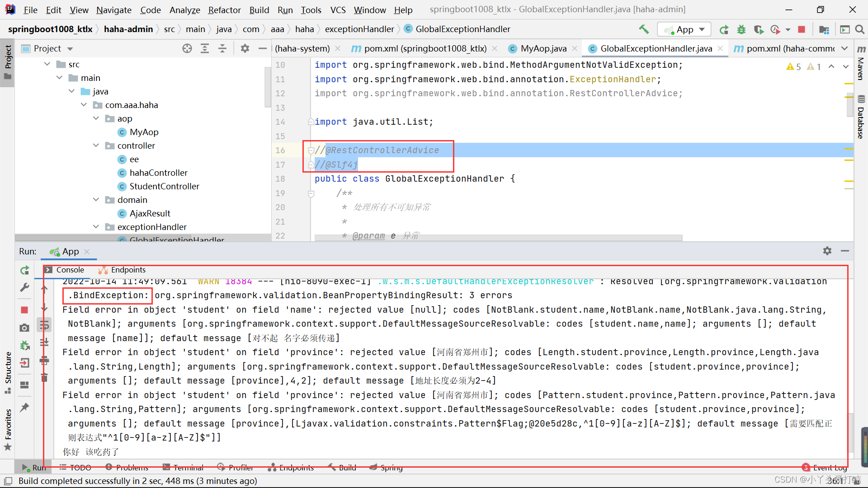Switch to pom.xml (springboot1008_ktlx) tab
The width and height of the screenshot is (868, 488).
(x=425, y=48)
